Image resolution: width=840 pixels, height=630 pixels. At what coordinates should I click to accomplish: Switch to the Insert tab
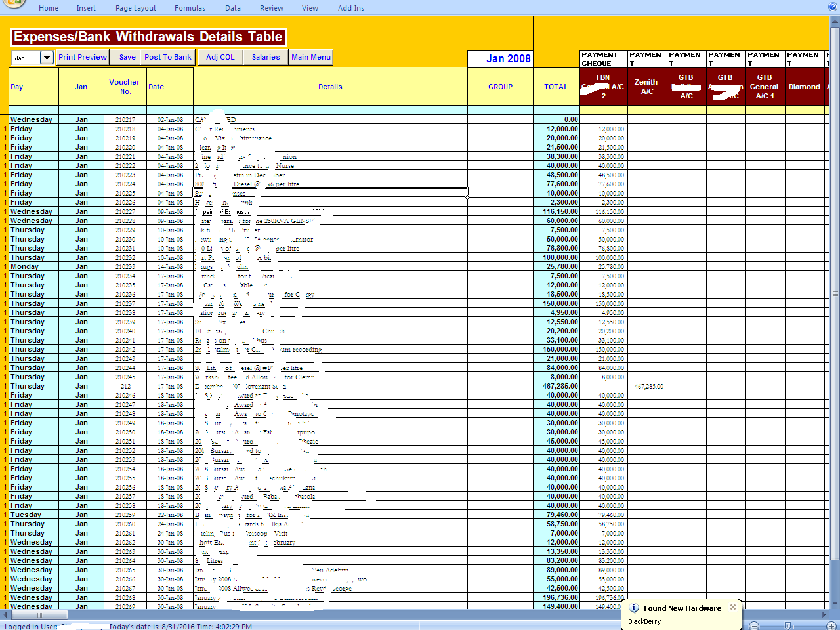[x=86, y=8]
